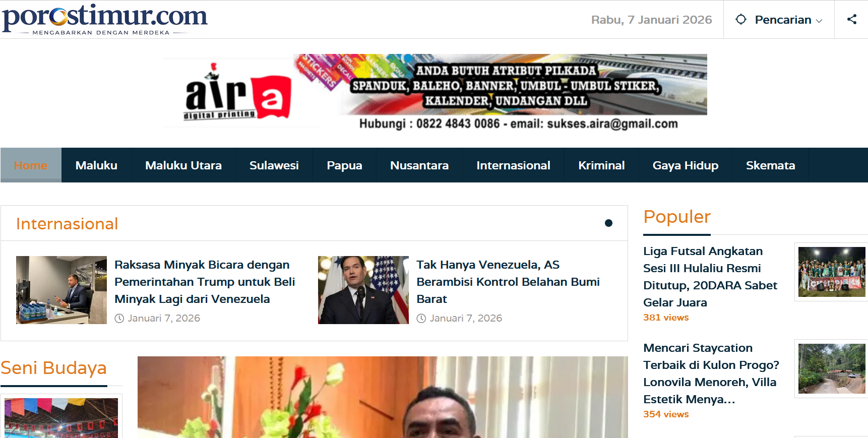Open the Gaya Hidup menu
The width and height of the screenshot is (868, 438).
click(686, 165)
